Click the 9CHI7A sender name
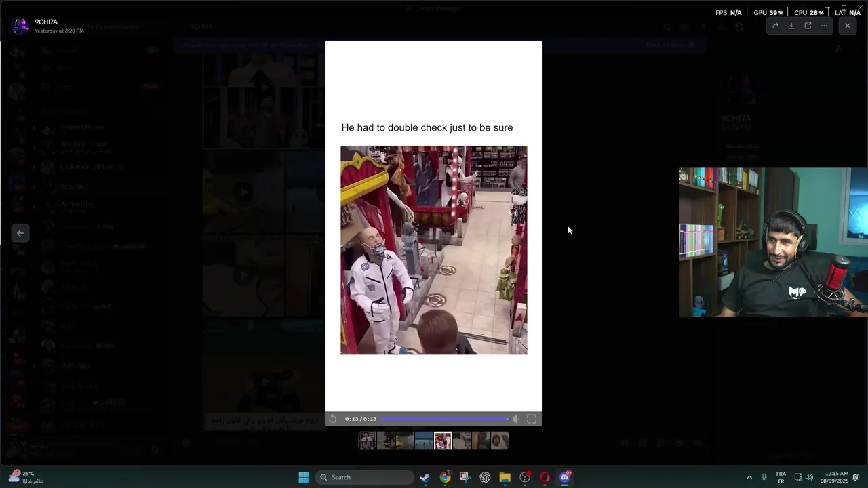Image resolution: width=868 pixels, height=488 pixels. [x=46, y=22]
